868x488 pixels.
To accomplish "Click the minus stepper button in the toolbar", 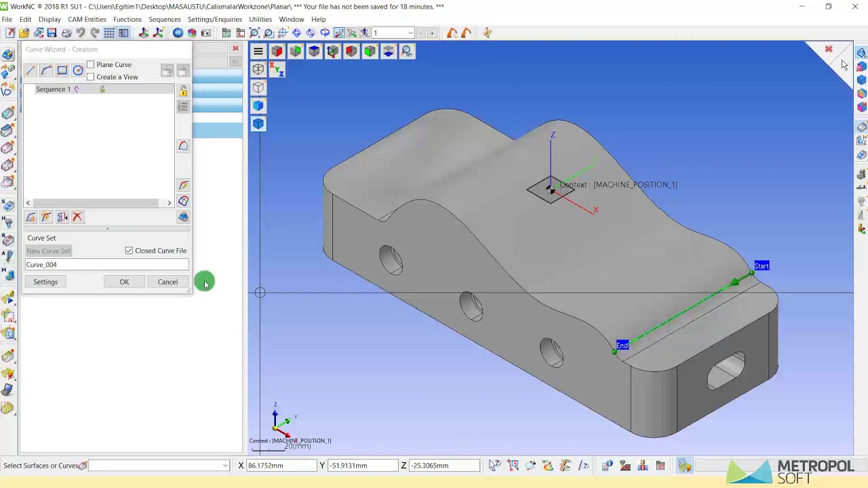I will click(421, 33).
